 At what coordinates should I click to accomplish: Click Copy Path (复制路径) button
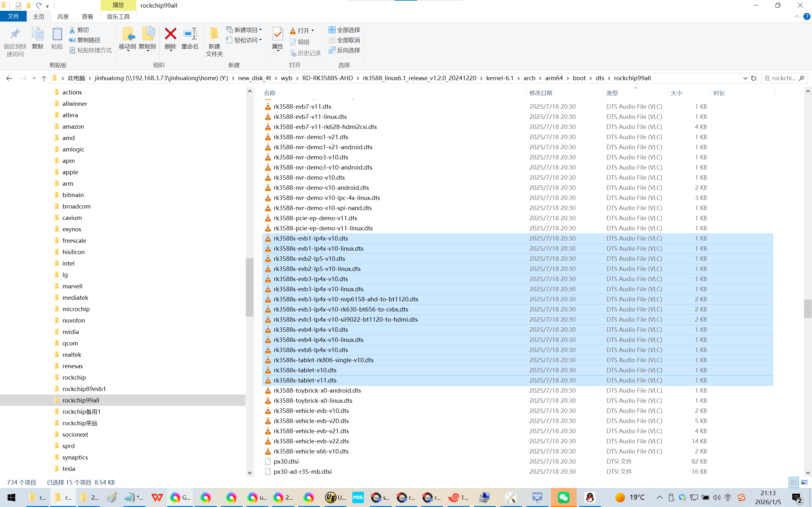click(85, 40)
